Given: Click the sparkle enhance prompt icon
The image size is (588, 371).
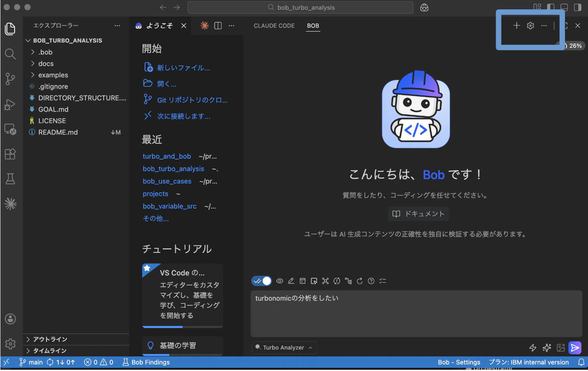Looking at the screenshot, I should pyautogui.click(x=547, y=348).
